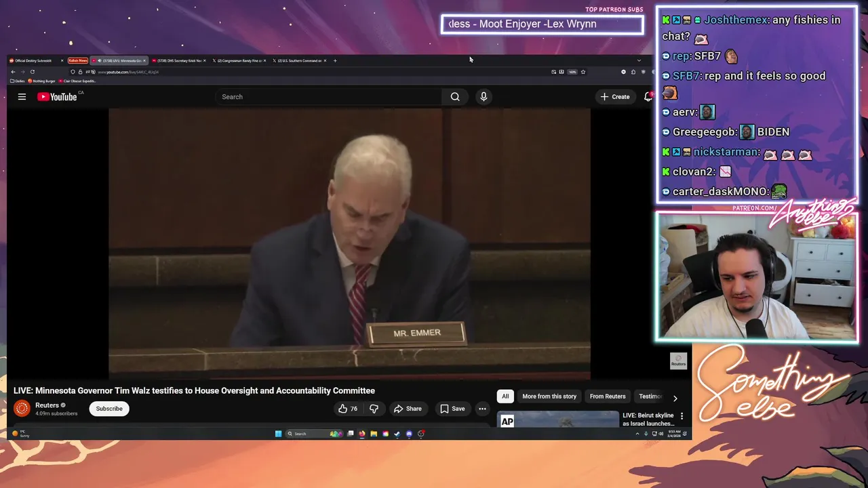The width and height of the screenshot is (868, 488).
Task: Open the Dailies bookmark folder
Action: click(18, 81)
